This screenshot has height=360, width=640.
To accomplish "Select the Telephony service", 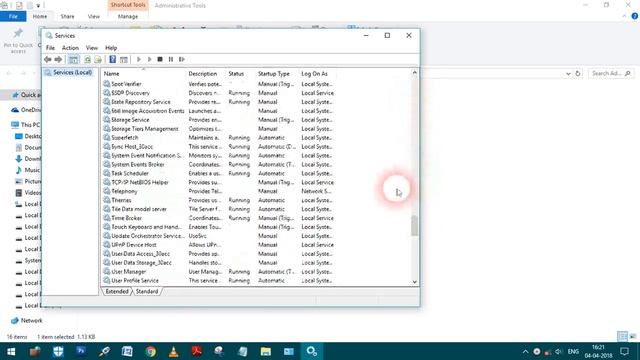I will point(218,191).
